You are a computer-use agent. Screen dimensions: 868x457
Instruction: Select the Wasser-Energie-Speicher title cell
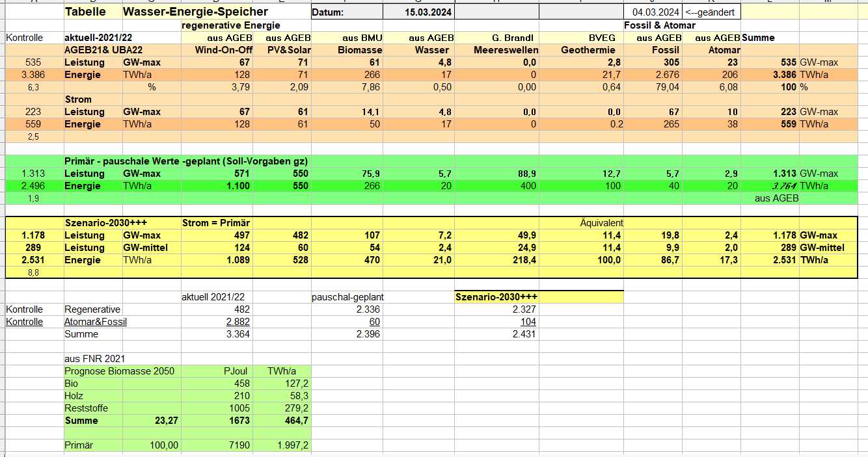coord(195,12)
